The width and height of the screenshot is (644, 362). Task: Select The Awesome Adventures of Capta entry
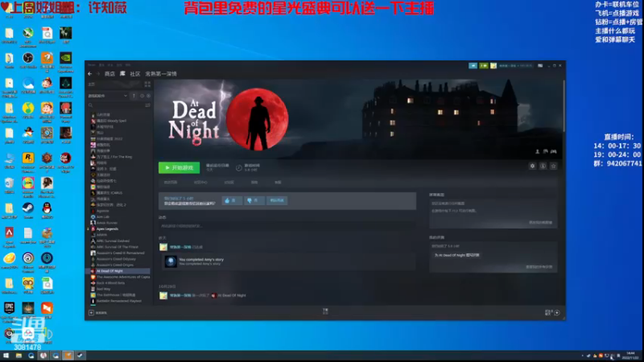click(123, 277)
